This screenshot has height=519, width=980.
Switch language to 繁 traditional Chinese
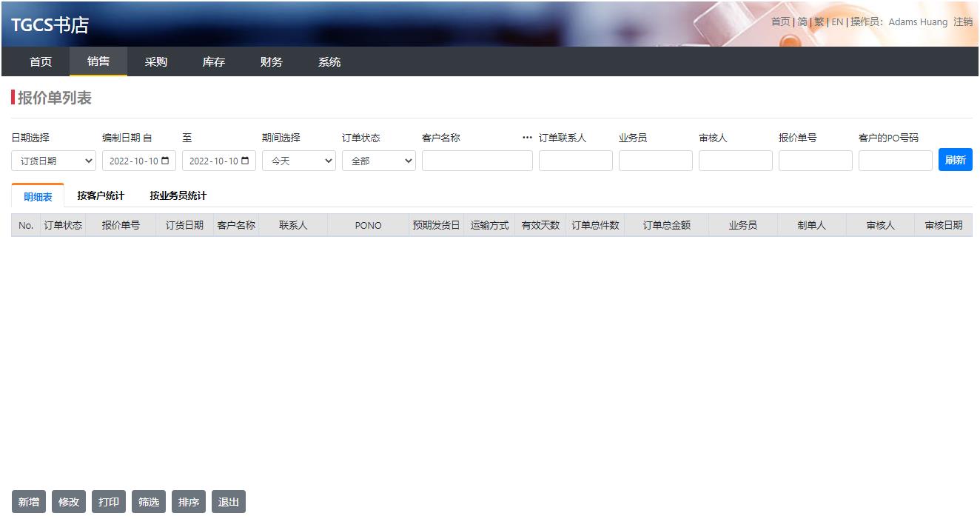(819, 22)
